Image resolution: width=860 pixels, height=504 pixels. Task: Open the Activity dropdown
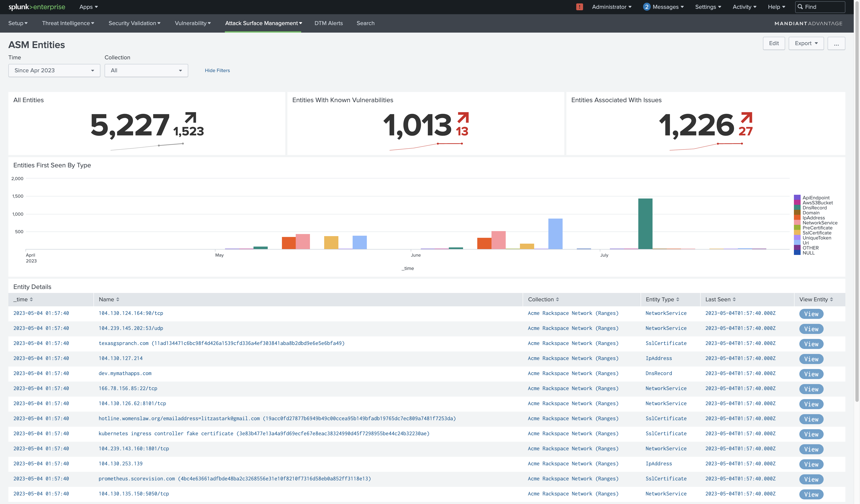(x=744, y=7)
